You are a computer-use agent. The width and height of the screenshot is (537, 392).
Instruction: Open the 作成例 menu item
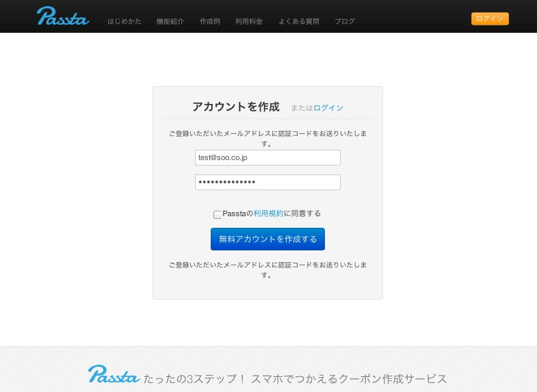click(x=209, y=21)
